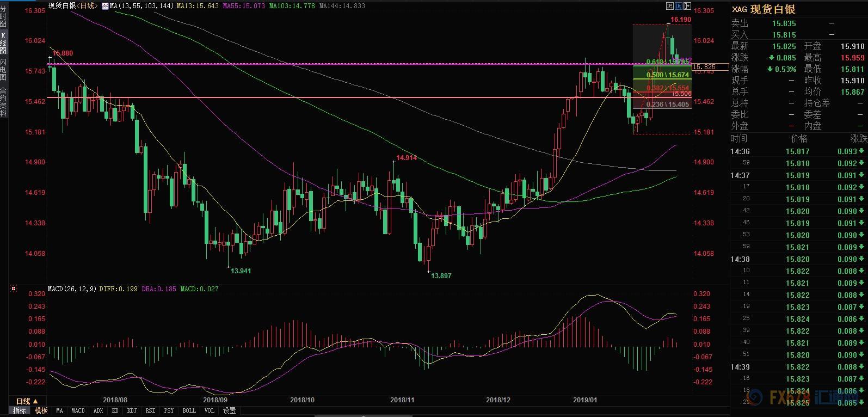Show the VOL indicator
Screen dimensions: 868x417
click(x=209, y=410)
